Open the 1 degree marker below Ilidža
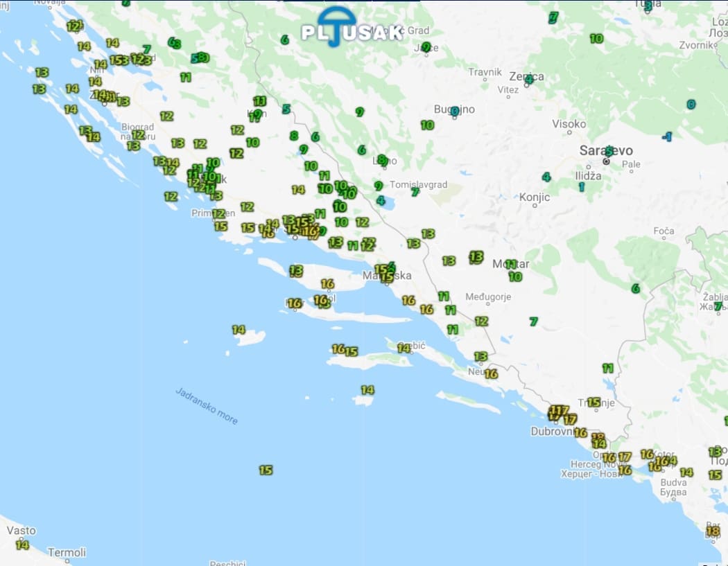 pos(581,186)
